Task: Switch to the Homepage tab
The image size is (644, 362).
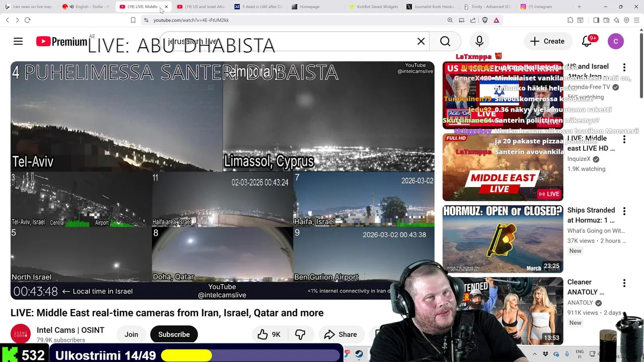Action: pyautogui.click(x=316, y=7)
